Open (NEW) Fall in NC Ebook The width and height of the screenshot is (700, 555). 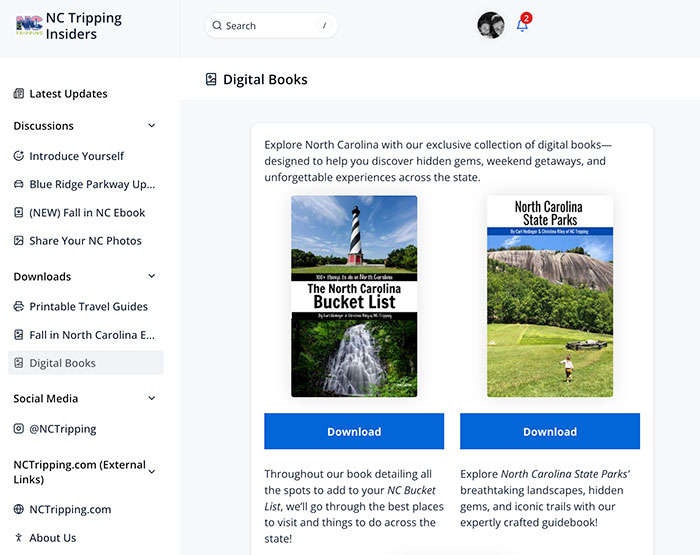coord(87,213)
